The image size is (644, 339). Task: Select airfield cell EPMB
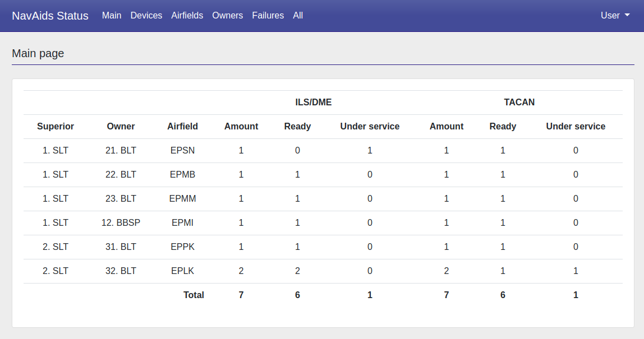[182, 174]
